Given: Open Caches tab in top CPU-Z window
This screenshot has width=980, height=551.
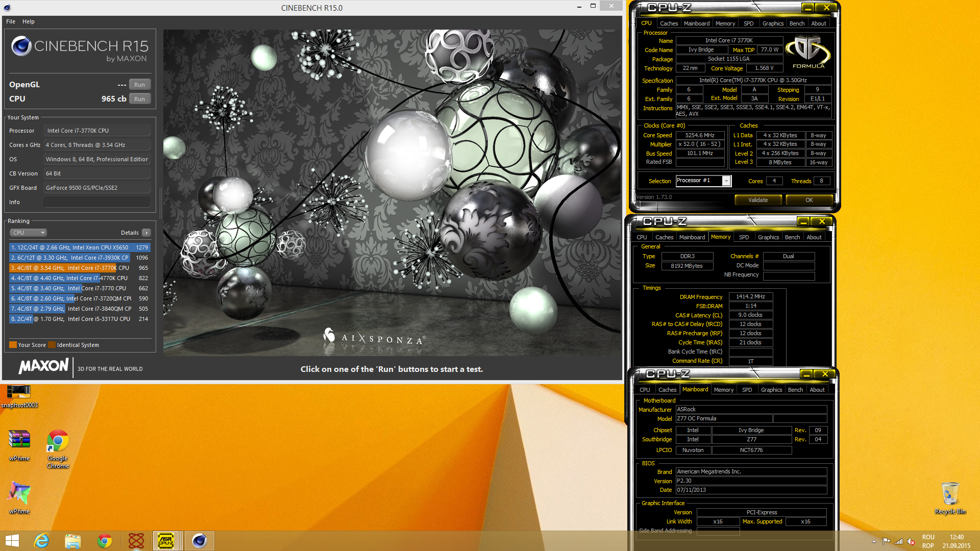Looking at the screenshot, I should click(x=669, y=23).
